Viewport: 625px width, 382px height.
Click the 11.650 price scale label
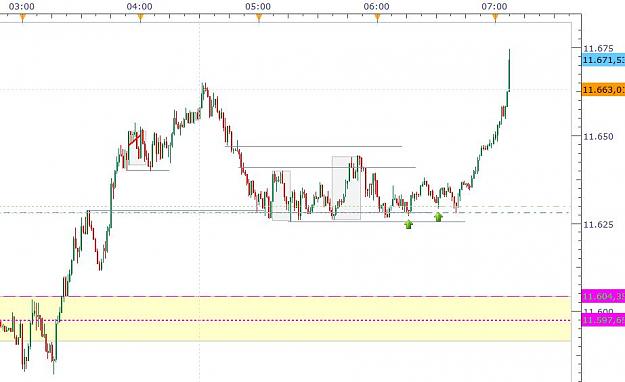click(598, 137)
